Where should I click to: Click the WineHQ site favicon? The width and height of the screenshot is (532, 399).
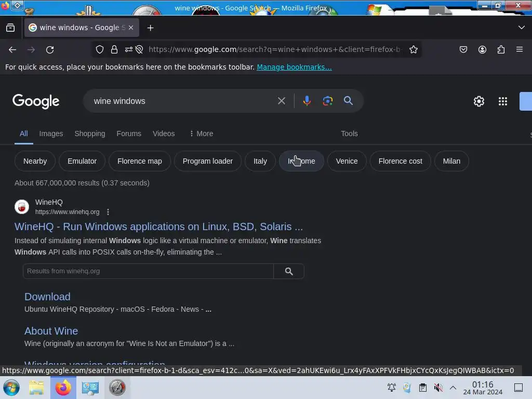[22, 207]
